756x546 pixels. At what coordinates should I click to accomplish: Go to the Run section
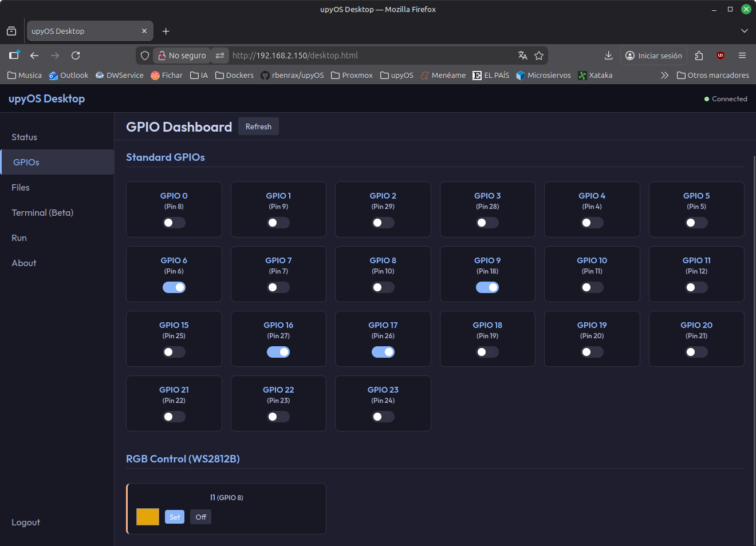pyautogui.click(x=57, y=238)
